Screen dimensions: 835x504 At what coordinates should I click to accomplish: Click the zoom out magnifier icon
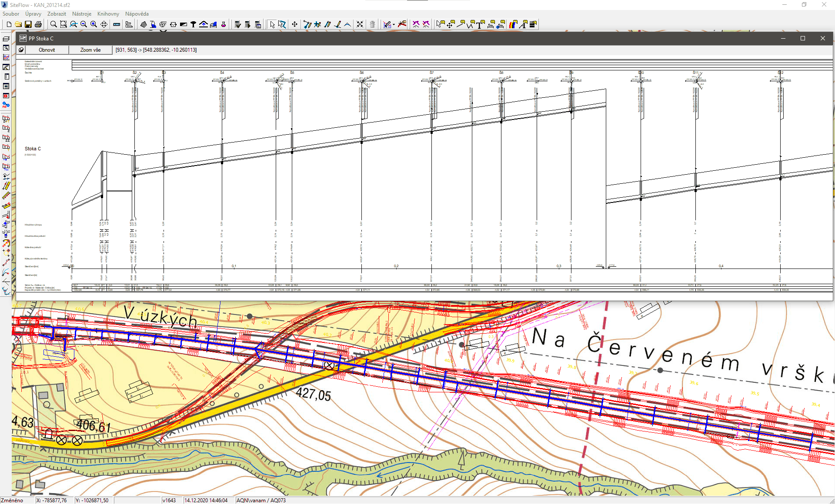click(x=83, y=24)
